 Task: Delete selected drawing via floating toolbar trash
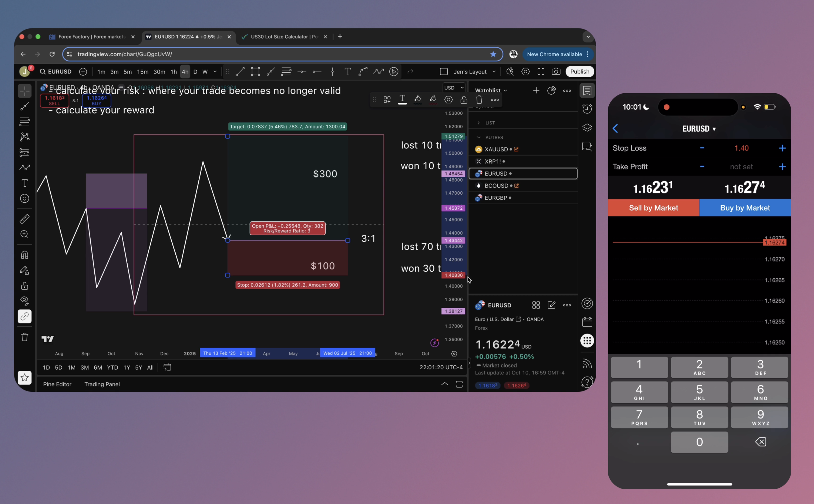point(479,100)
